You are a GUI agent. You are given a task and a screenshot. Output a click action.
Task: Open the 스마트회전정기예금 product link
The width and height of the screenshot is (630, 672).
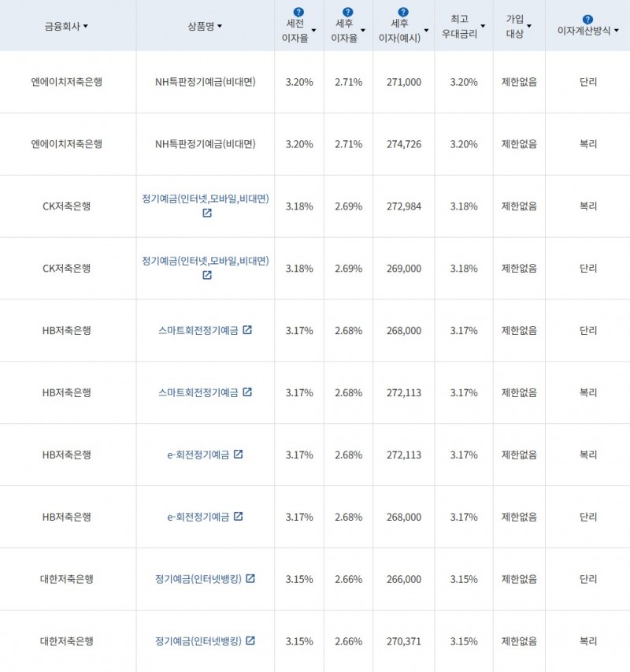click(199, 330)
